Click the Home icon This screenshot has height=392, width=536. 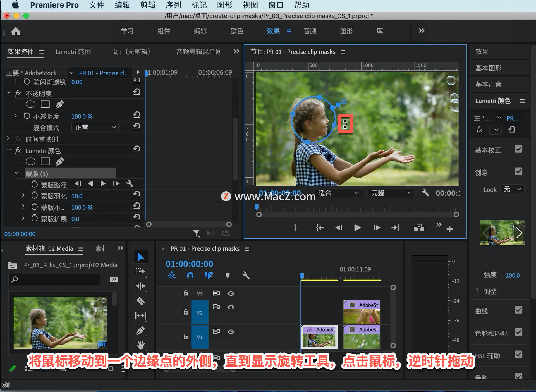point(16,31)
